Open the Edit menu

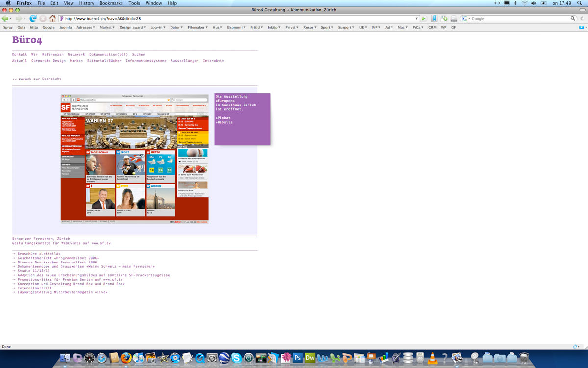[54, 3]
